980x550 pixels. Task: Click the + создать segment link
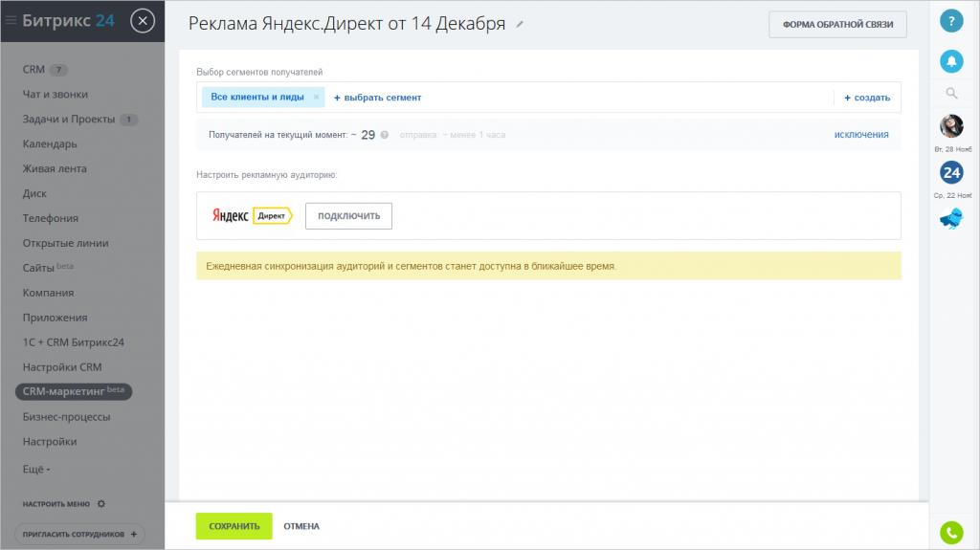pyautogui.click(x=867, y=98)
